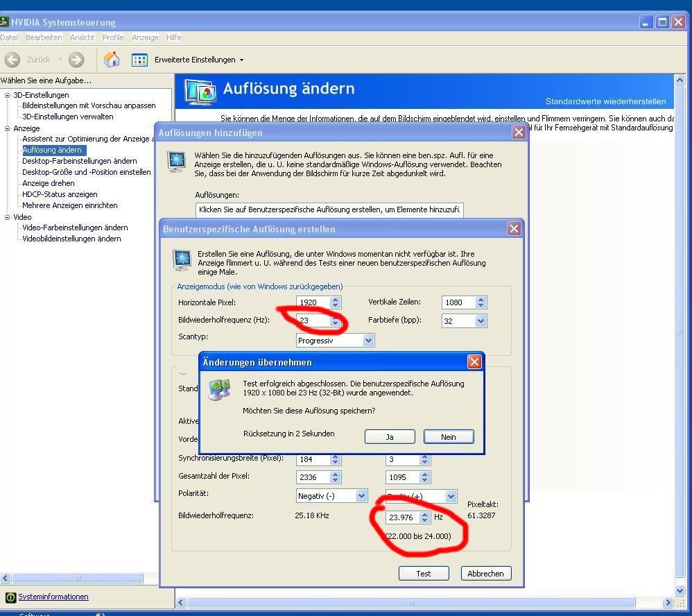Select Desktop-Größe und -Position einstellen
Viewport: 692px width, 616px height.
click(x=87, y=172)
